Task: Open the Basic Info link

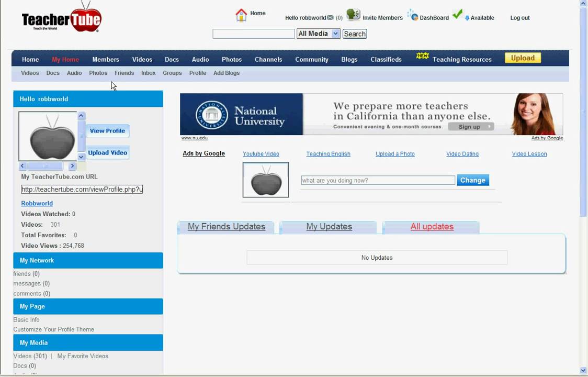Action: coord(26,319)
